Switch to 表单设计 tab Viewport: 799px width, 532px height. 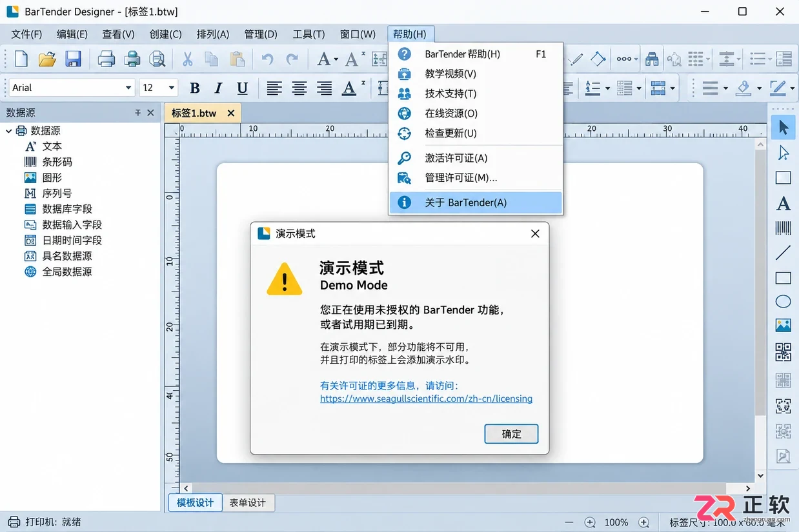248,503
